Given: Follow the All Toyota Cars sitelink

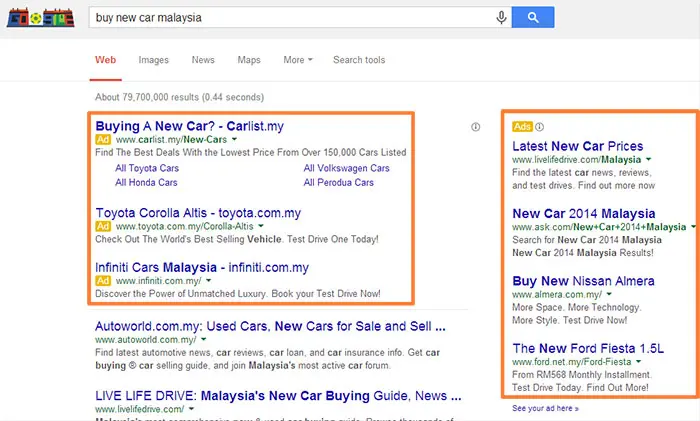Looking at the screenshot, I should point(146,169).
